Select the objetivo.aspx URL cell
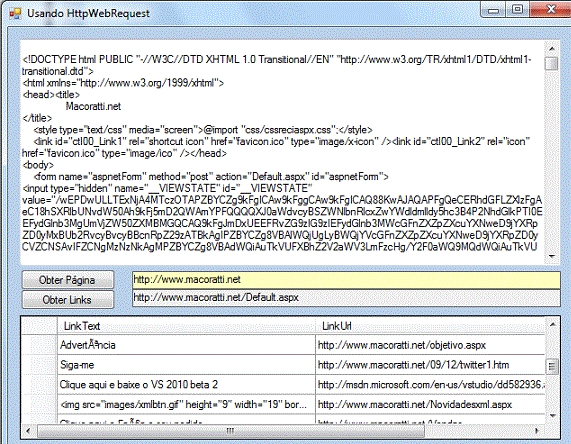The height and width of the screenshot is (444, 571). pos(430,345)
